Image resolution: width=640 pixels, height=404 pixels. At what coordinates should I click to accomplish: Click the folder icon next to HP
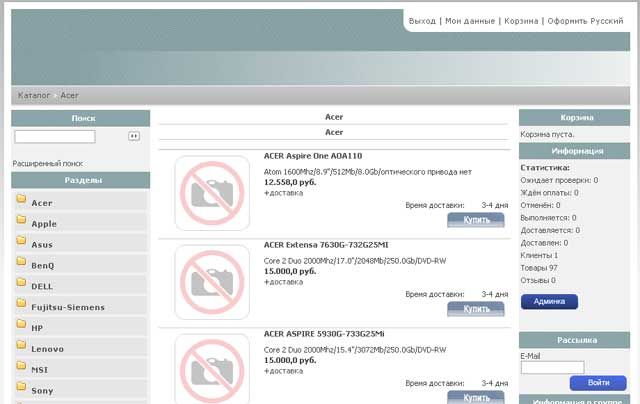coord(21,324)
